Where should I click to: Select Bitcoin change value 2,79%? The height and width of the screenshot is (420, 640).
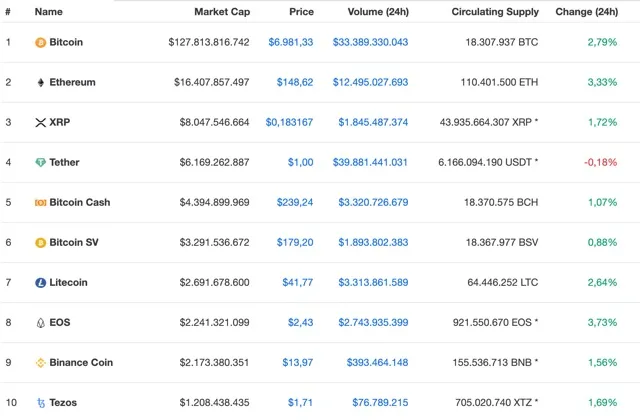coord(602,42)
